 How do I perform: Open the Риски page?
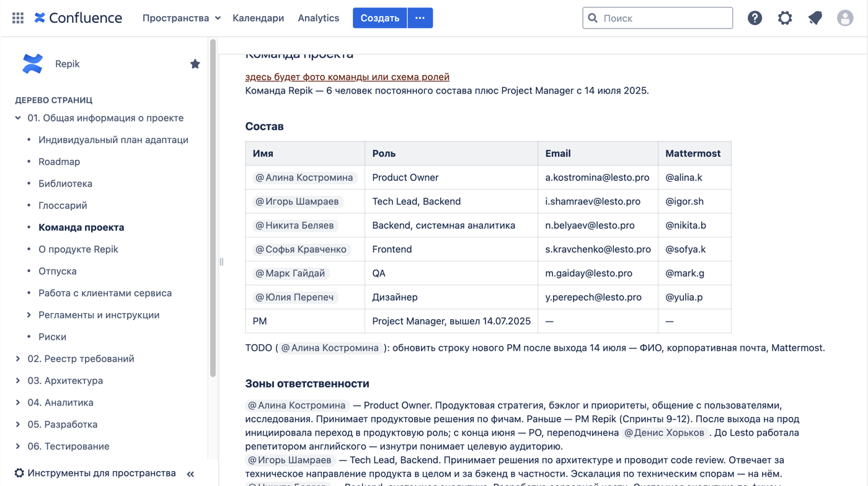(52, 337)
